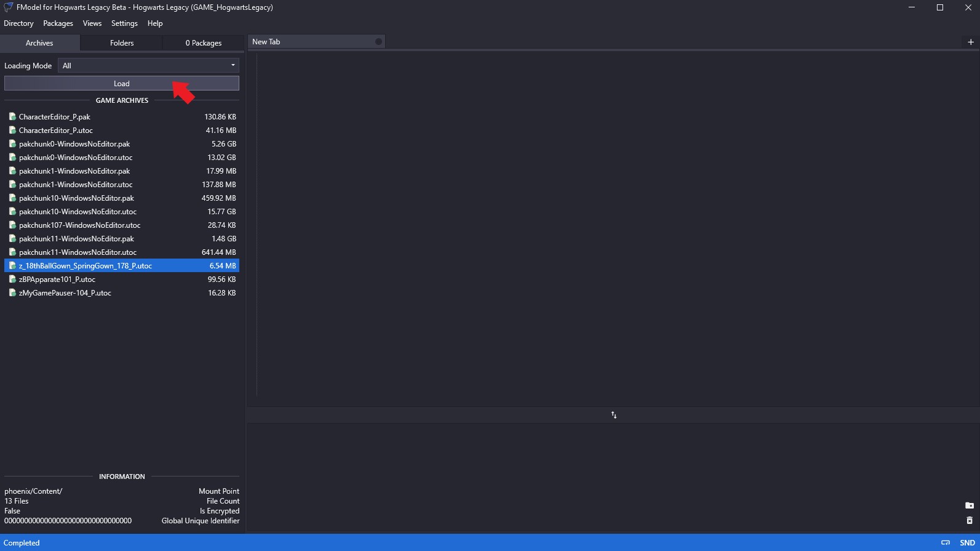Click the Completed status message

click(x=22, y=543)
